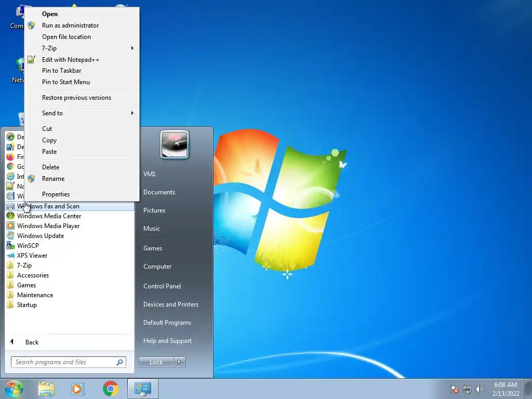Click the Notepad++ icon in the context menu
Viewport: 532px width, 399px height.
pyautogui.click(x=31, y=60)
